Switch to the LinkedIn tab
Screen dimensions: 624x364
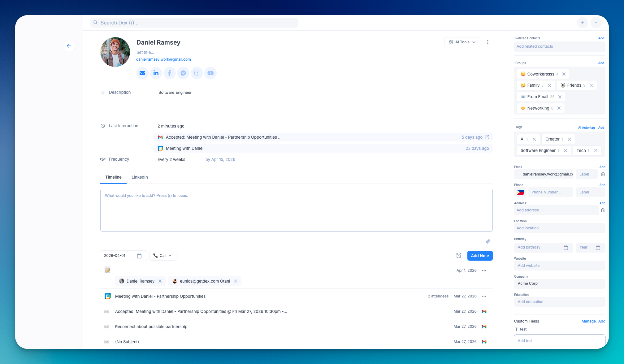point(140,177)
